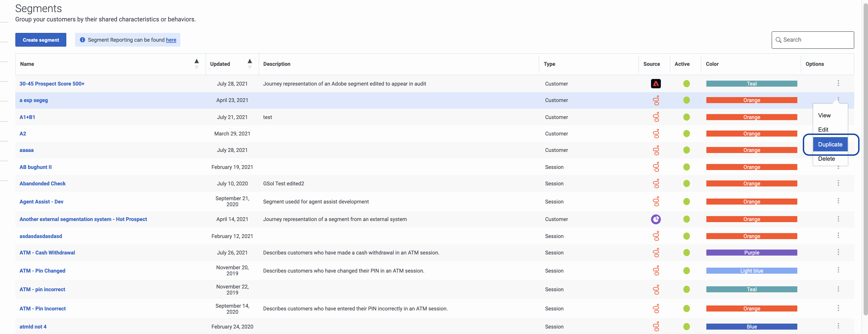This screenshot has height=334, width=868.
Task: Click the source icon in the ATM - Cash Withdrawal row
Action: point(656,253)
